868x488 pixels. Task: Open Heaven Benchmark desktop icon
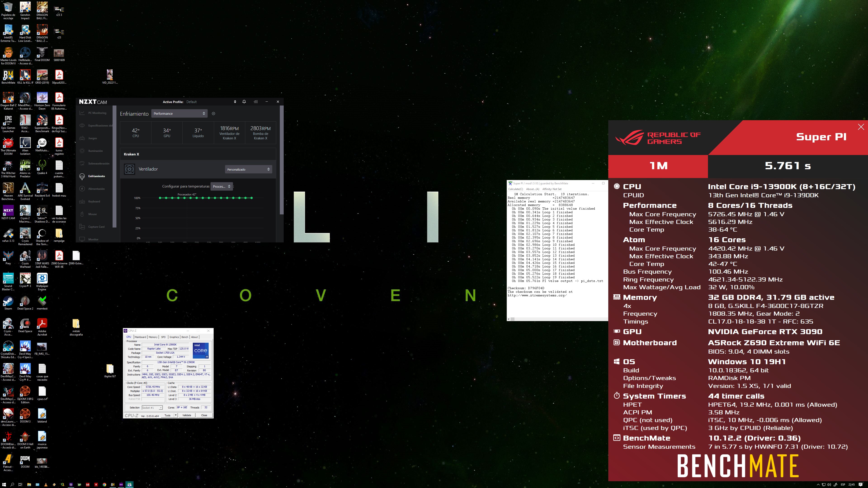coord(8,191)
